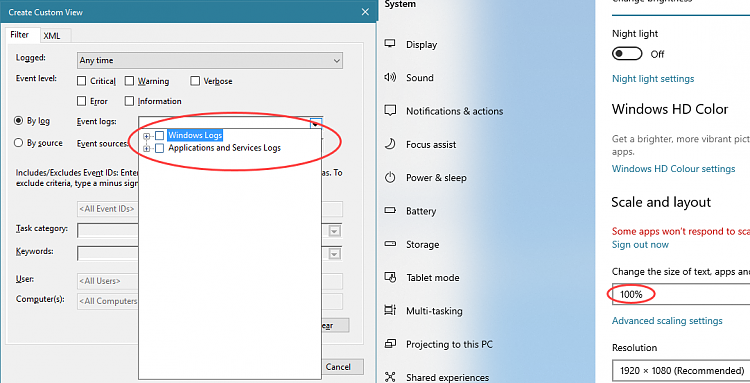
Task: Open Power & sleep settings page
Action: pos(436,177)
